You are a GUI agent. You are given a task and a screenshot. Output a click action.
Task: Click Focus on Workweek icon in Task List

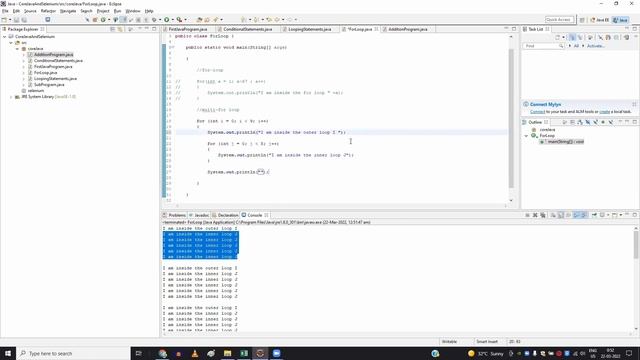pyautogui.click(x=590, y=38)
